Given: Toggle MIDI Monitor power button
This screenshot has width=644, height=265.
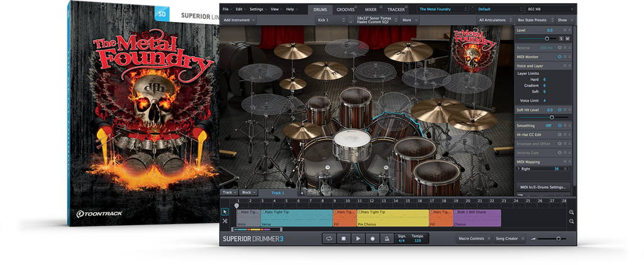Looking at the screenshot, I should coord(560,57).
